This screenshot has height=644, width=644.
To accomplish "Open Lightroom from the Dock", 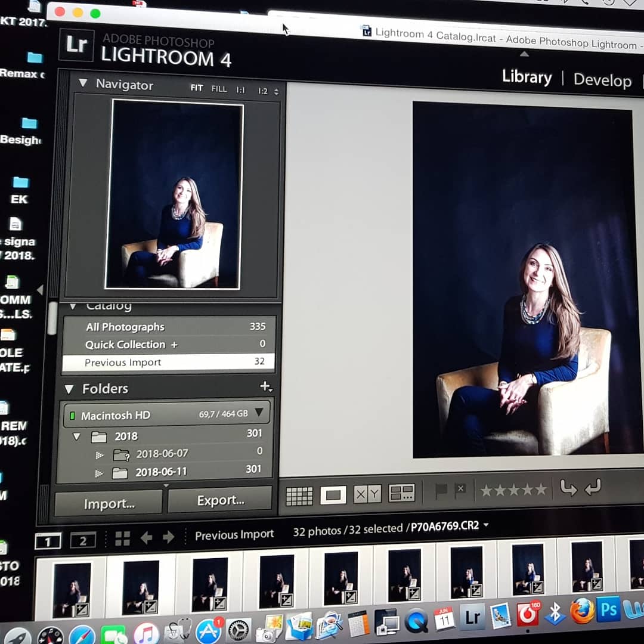I will point(473,616).
